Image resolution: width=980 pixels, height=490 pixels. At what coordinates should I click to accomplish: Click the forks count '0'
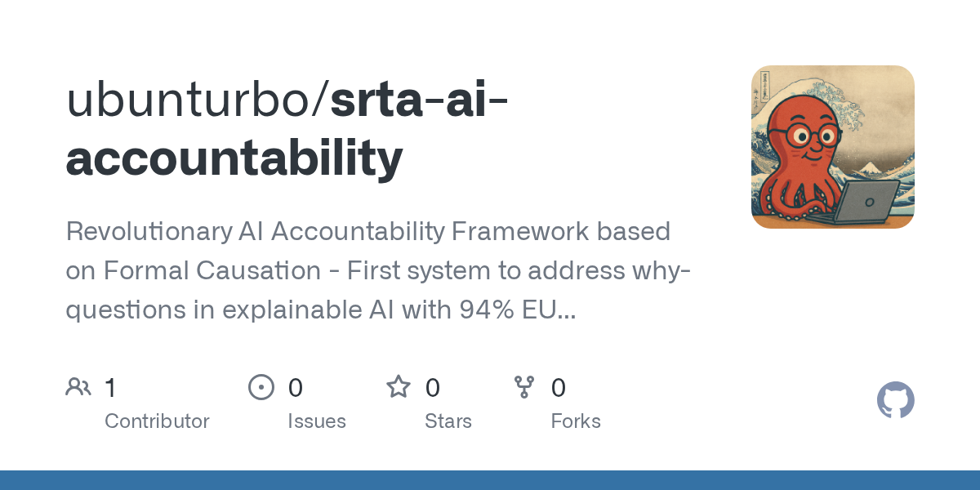point(559,387)
